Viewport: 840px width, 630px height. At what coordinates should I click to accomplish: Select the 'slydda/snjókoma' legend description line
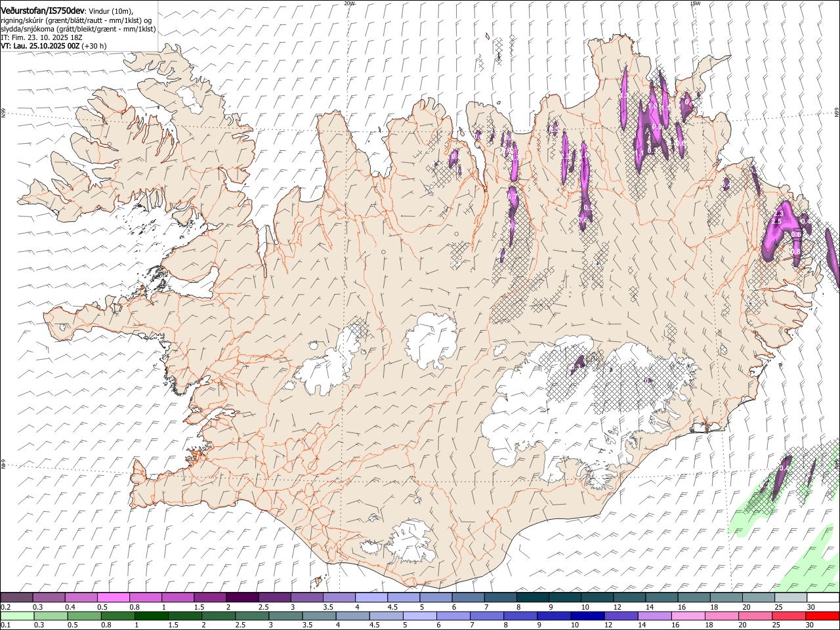click(x=78, y=29)
